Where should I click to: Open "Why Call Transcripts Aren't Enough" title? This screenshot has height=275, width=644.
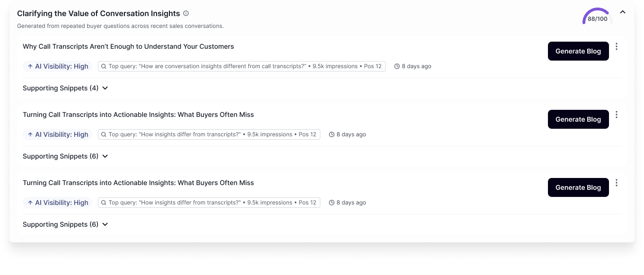(128, 46)
